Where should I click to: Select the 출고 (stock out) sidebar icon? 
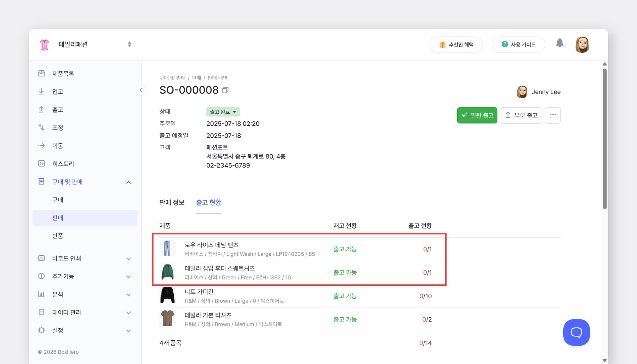[41, 109]
